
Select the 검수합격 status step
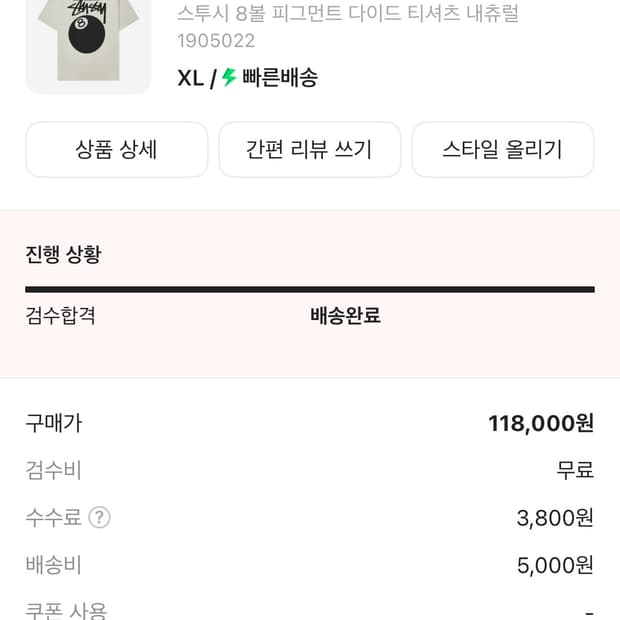click(60, 316)
